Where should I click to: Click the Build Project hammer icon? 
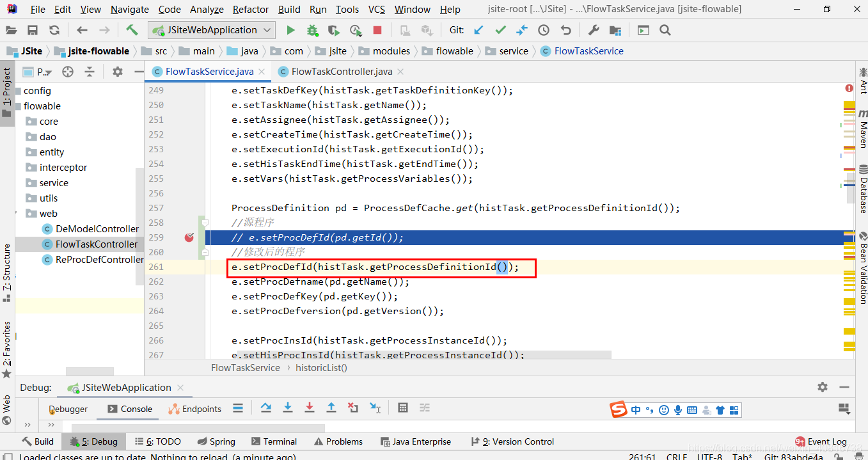point(132,30)
